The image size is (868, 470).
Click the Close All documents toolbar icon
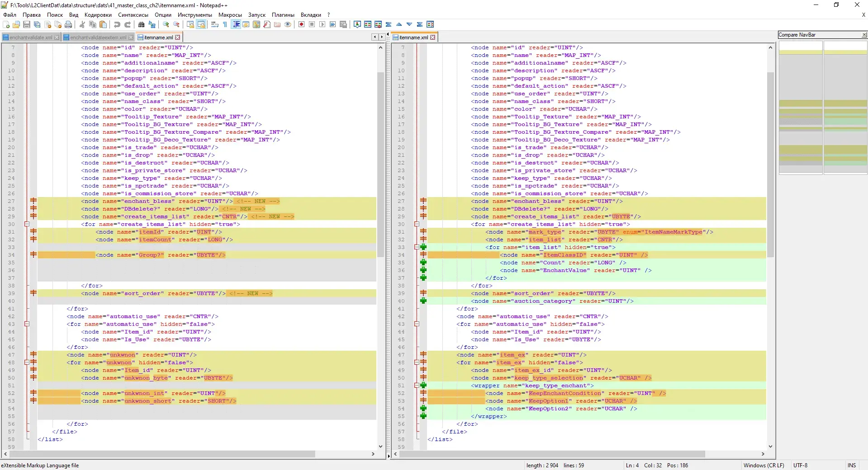58,24
